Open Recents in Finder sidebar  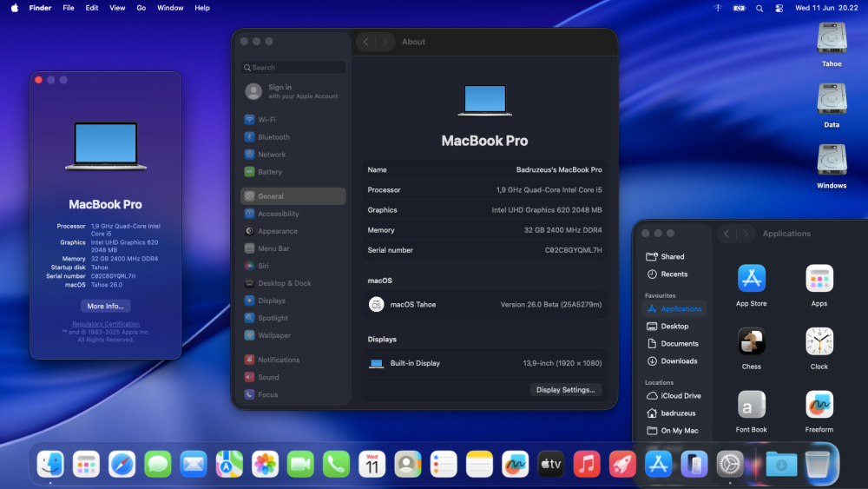[674, 274]
